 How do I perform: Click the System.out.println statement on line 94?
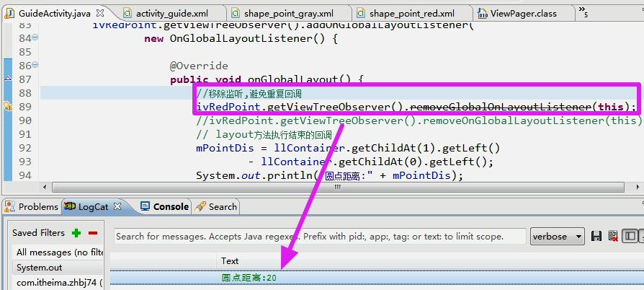[329, 175]
